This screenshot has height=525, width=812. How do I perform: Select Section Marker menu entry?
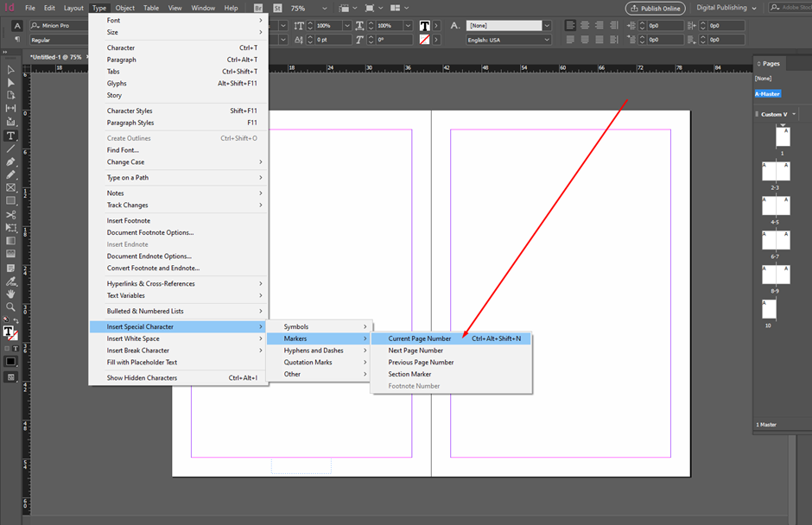pyautogui.click(x=409, y=374)
